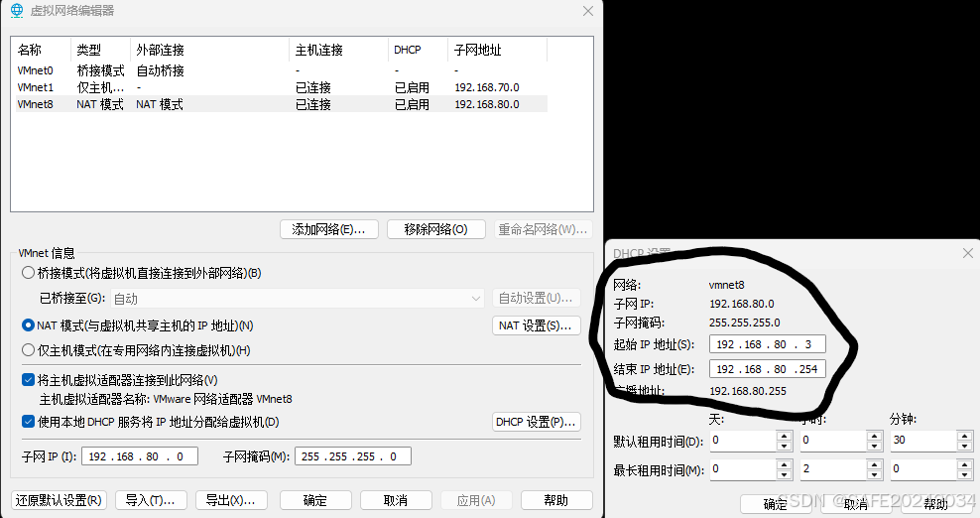
Task: Select the NAT 模式 radio button
Action: point(28,325)
